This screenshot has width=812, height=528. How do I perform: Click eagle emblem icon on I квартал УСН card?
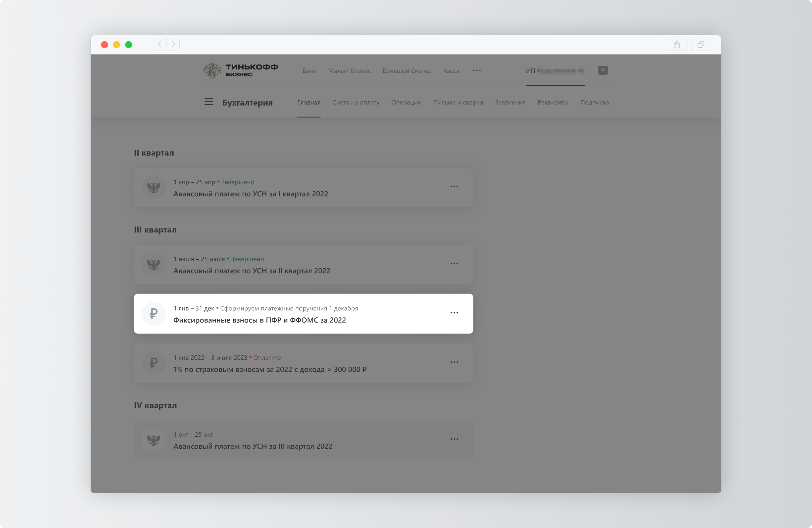click(x=153, y=187)
